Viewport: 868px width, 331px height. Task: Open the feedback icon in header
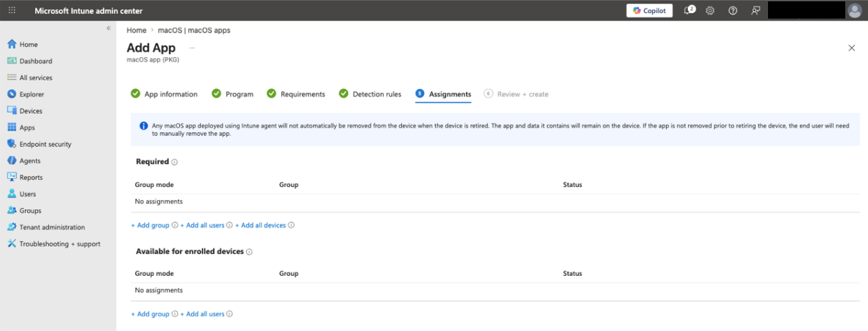[756, 10]
